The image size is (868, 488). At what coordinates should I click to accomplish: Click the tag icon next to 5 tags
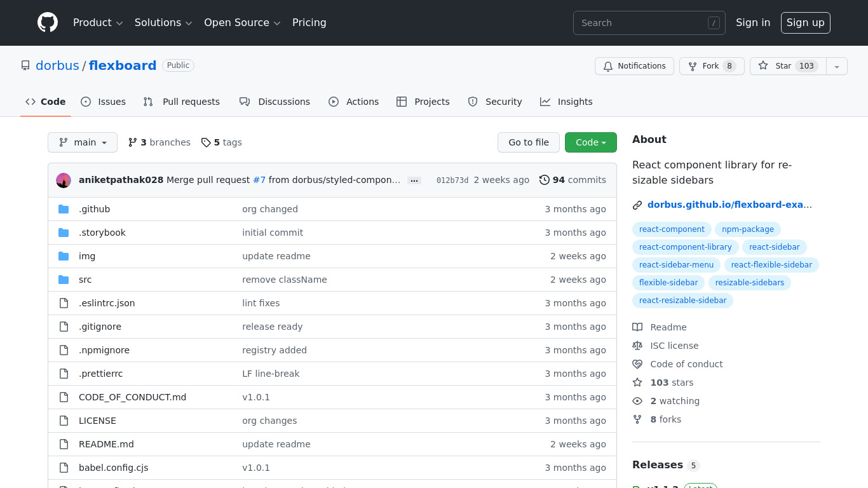pyautogui.click(x=206, y=142)
